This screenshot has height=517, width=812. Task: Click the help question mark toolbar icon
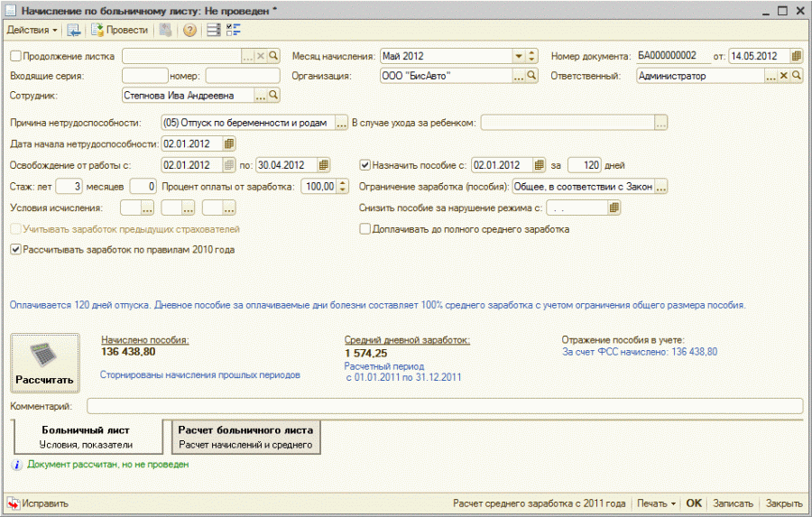point(189,30)
